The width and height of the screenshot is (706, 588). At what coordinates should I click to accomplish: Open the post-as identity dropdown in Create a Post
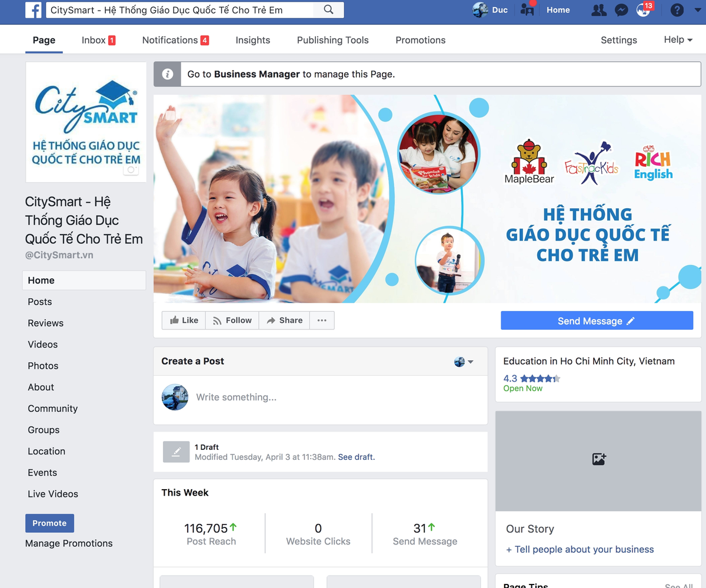coord(464,362)
